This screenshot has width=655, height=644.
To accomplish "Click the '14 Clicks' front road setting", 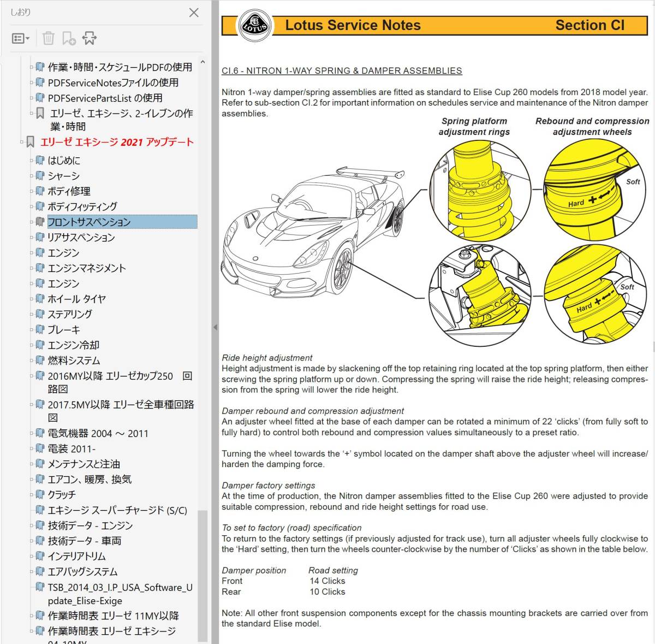I will tap(327, 581).
